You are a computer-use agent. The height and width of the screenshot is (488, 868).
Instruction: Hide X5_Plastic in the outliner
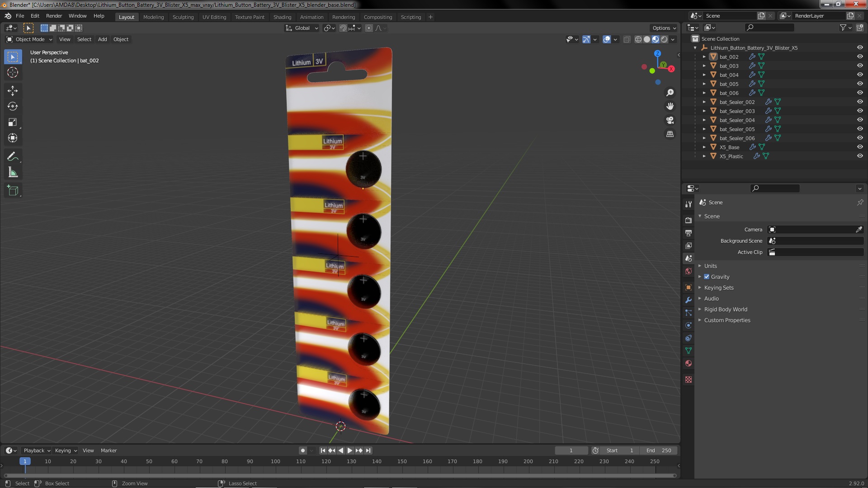860,156
